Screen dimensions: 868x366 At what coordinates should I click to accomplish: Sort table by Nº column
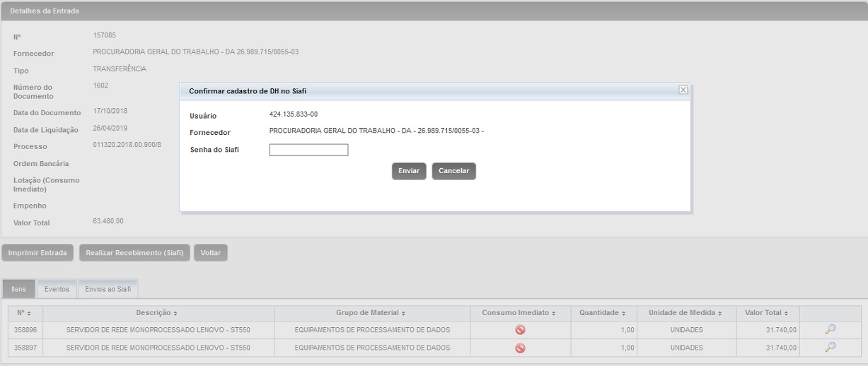25,312
